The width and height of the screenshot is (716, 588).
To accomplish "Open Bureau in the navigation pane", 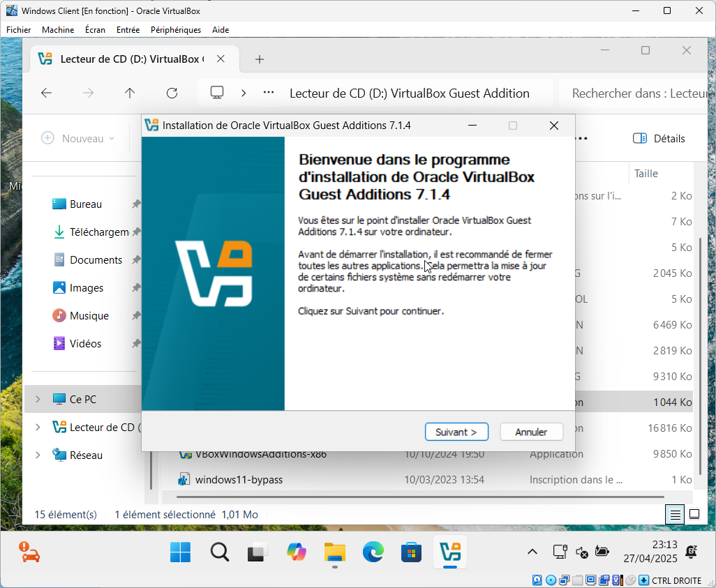I will [85, 204].
